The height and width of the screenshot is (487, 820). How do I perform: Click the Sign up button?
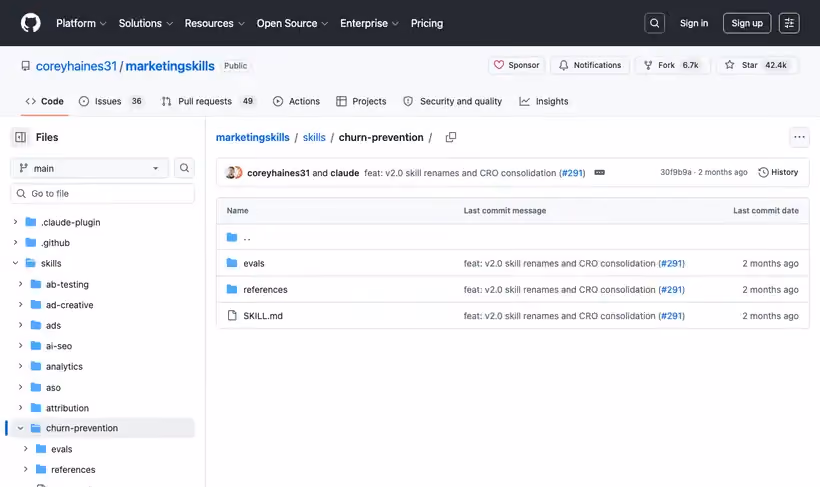pyautogui.click(x=747, y=23)
